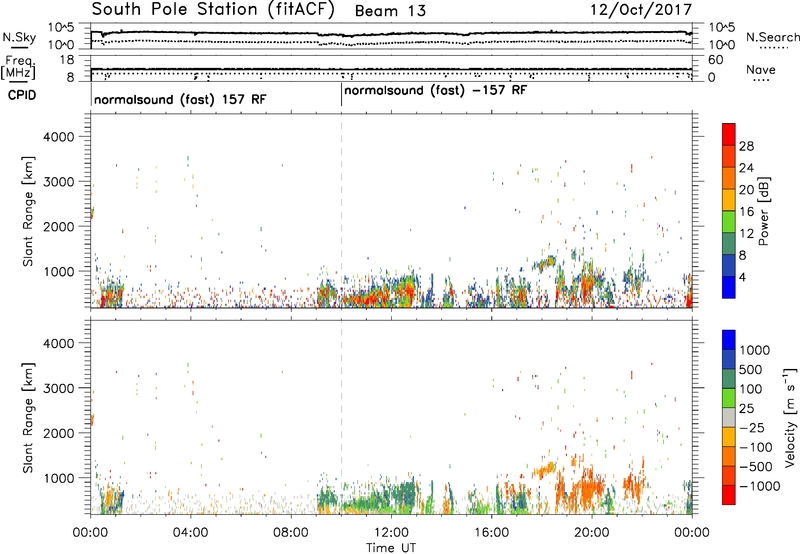Viewport: 800px width, 554px height.
Task: Click the dashed CPID-change line in velocity panel
Action: pyautogui.click(x=341, y=417)
